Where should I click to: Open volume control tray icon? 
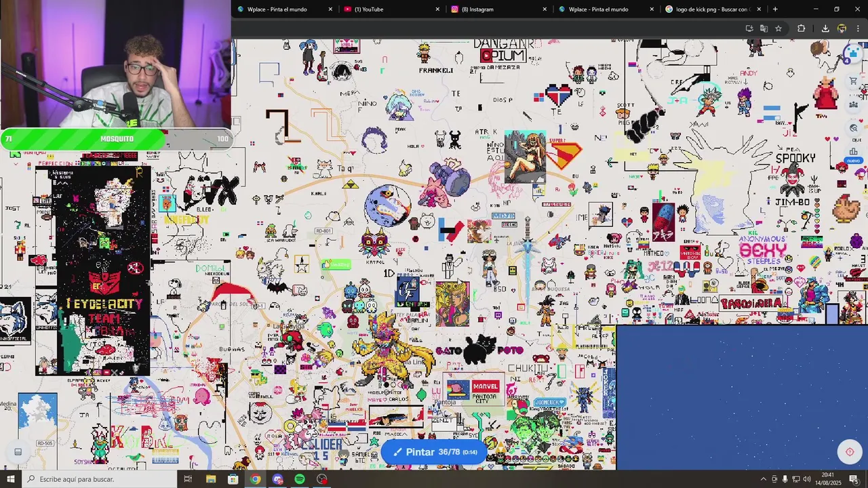coord(807,479)
